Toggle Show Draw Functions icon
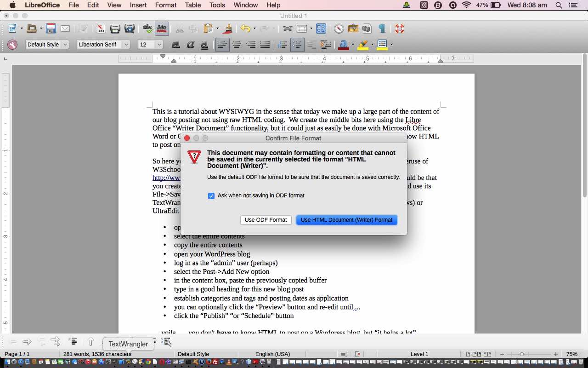The width and height of the screenshot is (588, 368). point(321,29)
